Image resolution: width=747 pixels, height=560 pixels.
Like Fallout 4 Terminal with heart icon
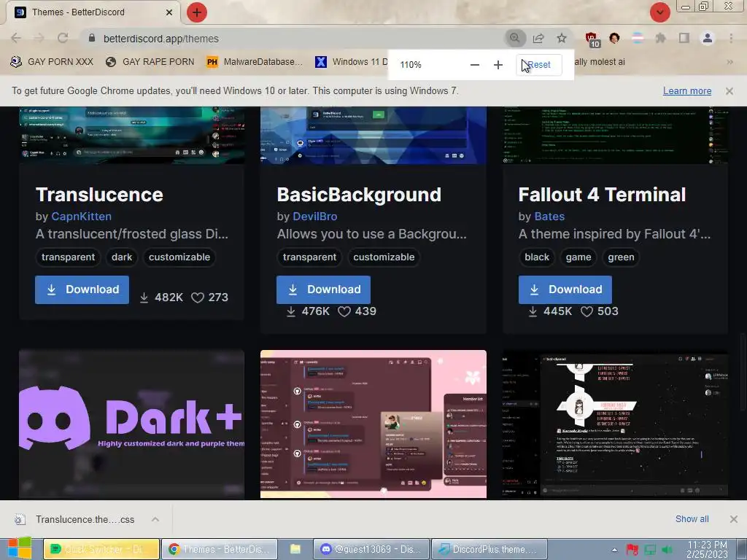[x=587, y=311]
